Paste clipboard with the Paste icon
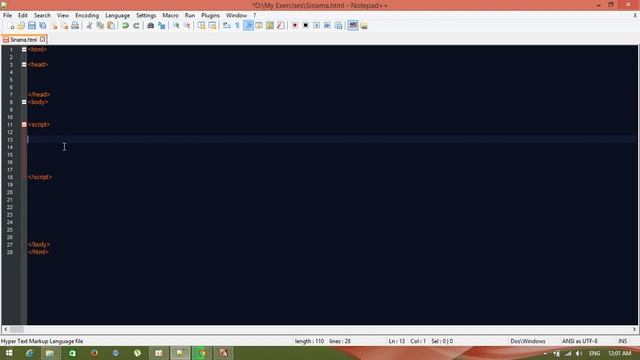The width and height of the screenshot is (640, 360). (x=111, y=26)
